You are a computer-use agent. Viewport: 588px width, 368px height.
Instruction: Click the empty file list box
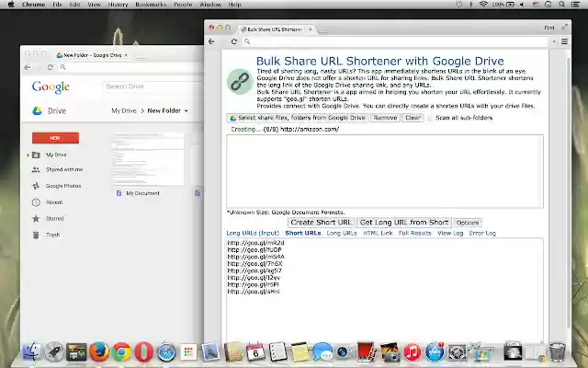click(385, 171)
